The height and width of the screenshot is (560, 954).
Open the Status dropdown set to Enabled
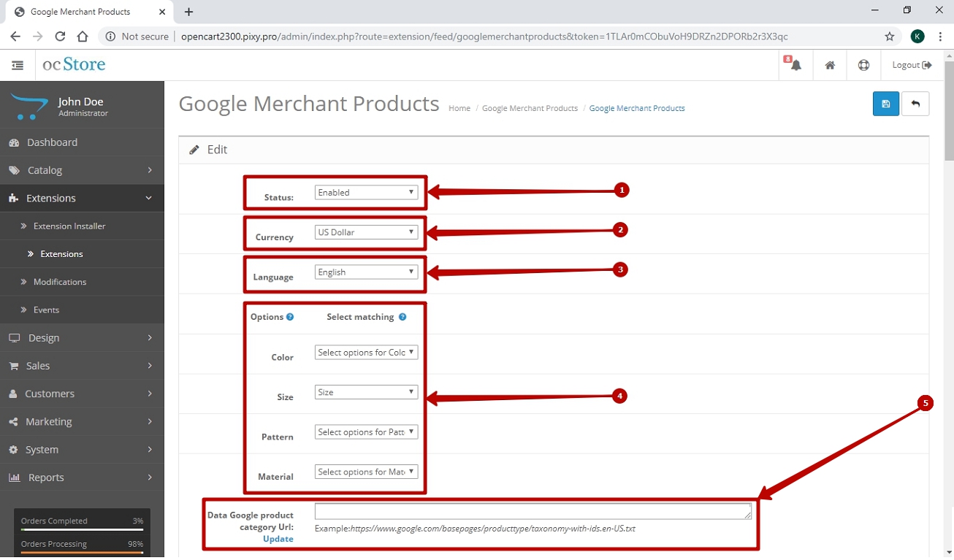pos(366,193)
